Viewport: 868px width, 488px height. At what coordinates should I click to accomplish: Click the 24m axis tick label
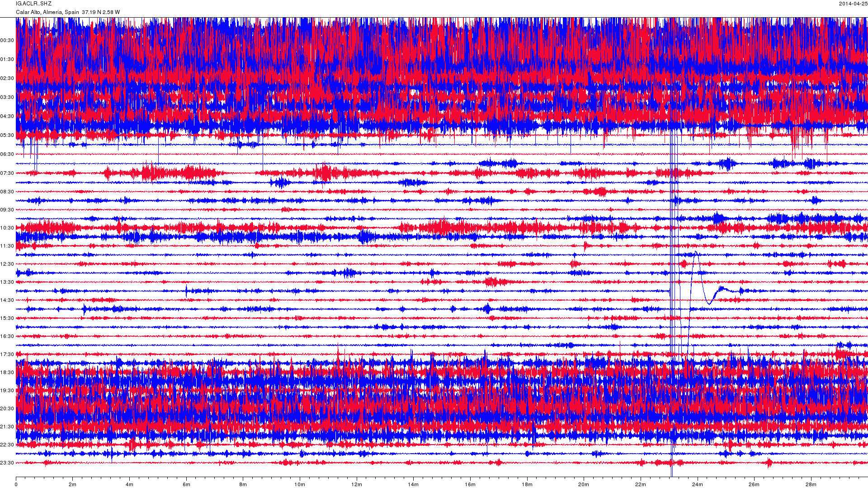(698, 485)
